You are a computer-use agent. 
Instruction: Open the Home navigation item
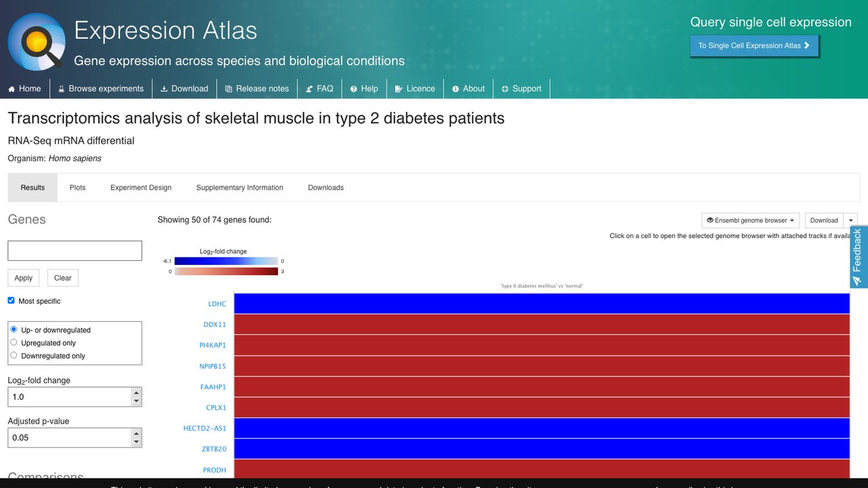click(x=24, y=89)
